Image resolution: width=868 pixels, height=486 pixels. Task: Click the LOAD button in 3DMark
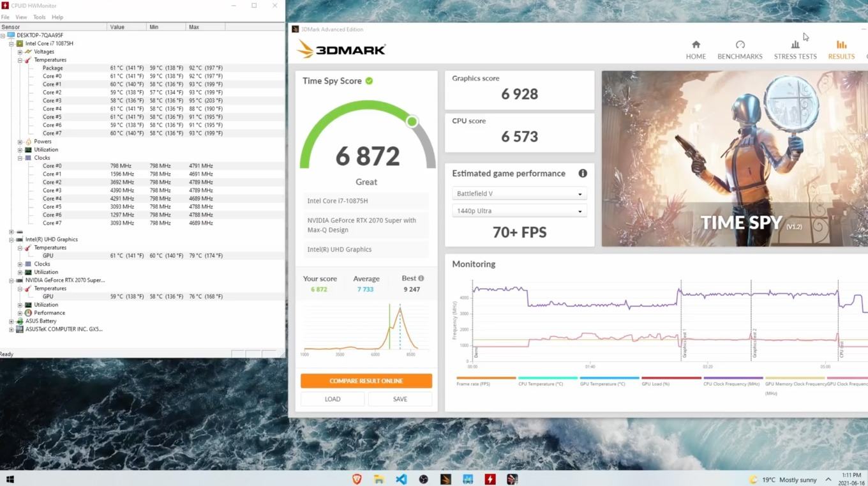pos(333,399)
